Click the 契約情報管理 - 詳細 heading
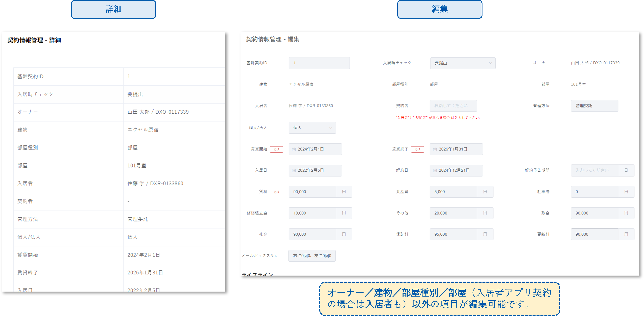This screenshot has height=316, width=644. point(34,40)
